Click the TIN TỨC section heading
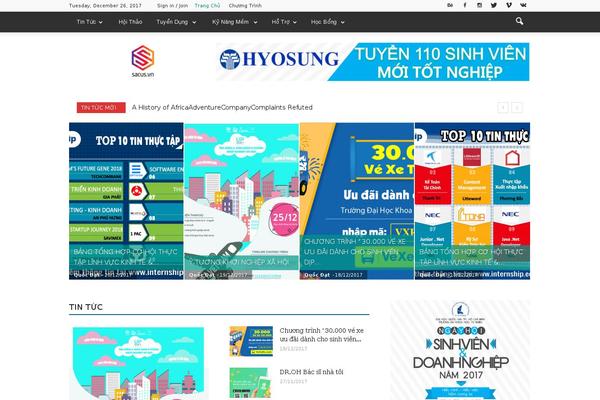 click(86, 307)
